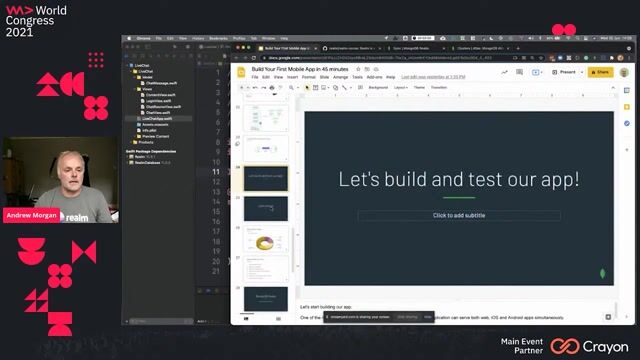
Task: Select the Assets.xcassets item in Xcode
Action: click(x=155, y=124)
